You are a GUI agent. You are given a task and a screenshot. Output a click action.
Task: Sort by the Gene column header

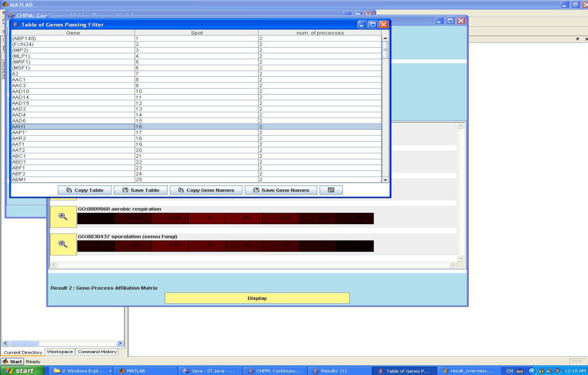point(73,33)
